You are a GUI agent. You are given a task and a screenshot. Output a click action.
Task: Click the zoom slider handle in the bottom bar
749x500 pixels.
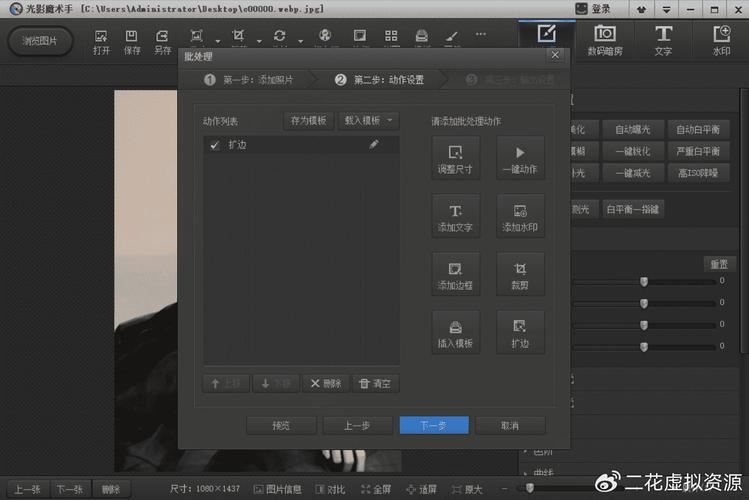[529, 488]
